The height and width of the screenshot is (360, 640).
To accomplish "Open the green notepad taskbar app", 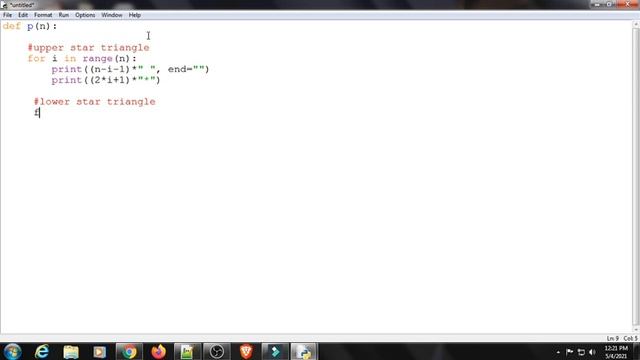I will tap(187, 351).
